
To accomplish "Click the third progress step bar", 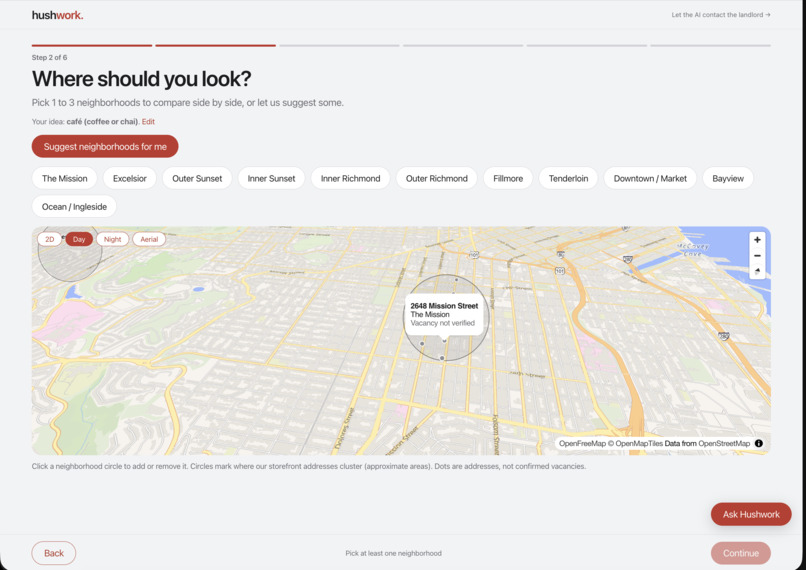I will pyautogui.click(x=339, y=45).
